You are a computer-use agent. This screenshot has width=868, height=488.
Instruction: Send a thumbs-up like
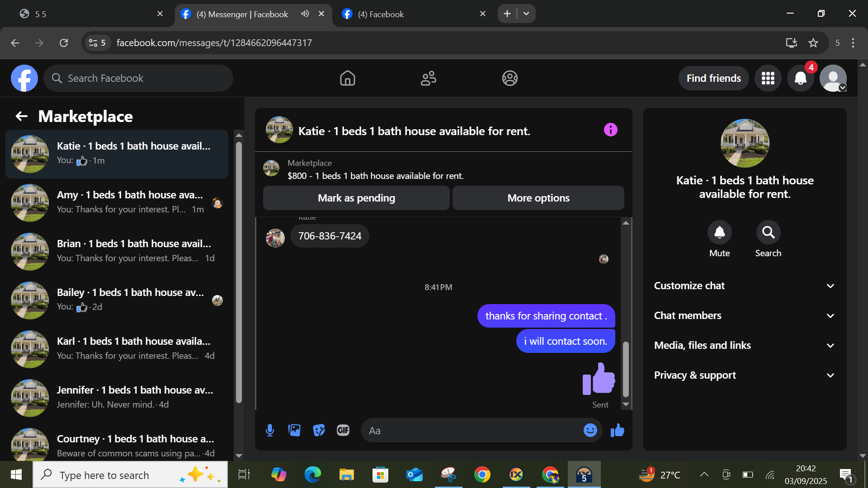617,430
